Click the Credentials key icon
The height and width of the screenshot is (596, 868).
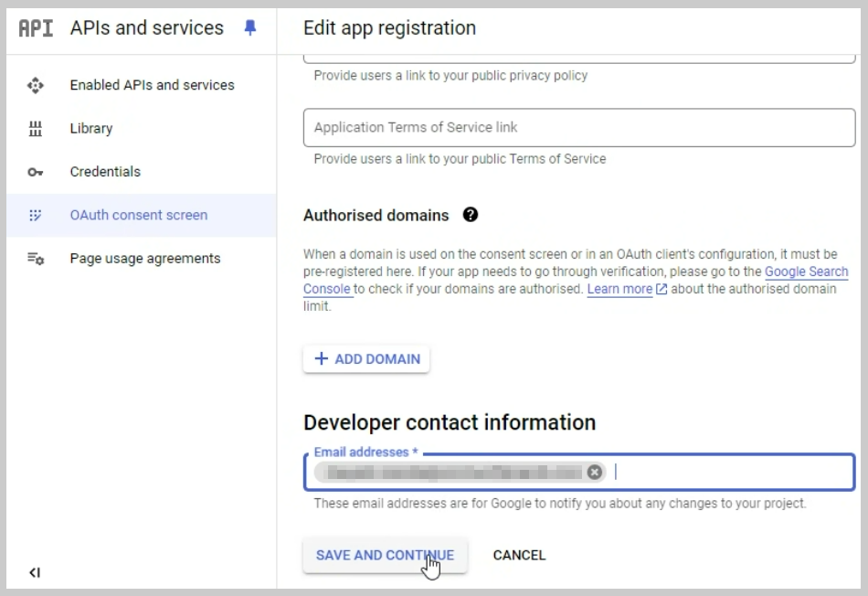click(36, 172)
